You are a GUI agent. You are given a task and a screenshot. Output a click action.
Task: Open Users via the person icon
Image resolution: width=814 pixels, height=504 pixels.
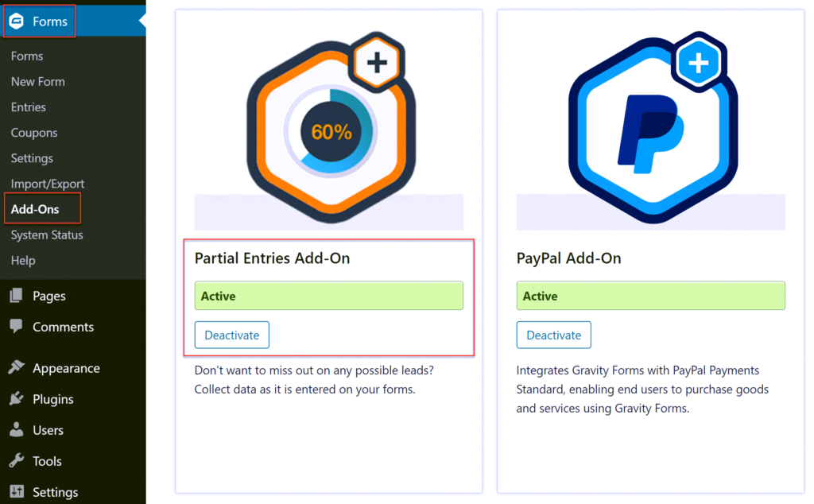[17, 429]
